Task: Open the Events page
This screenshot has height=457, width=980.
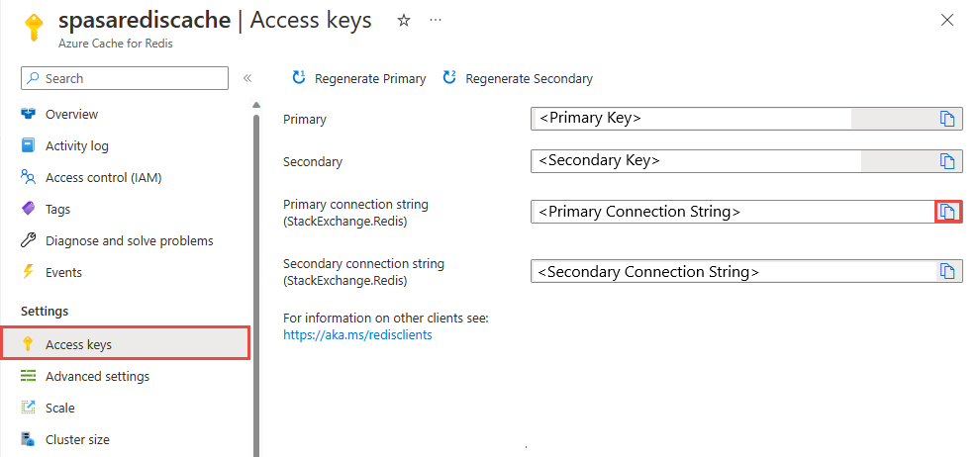Action: coord(63,272)
